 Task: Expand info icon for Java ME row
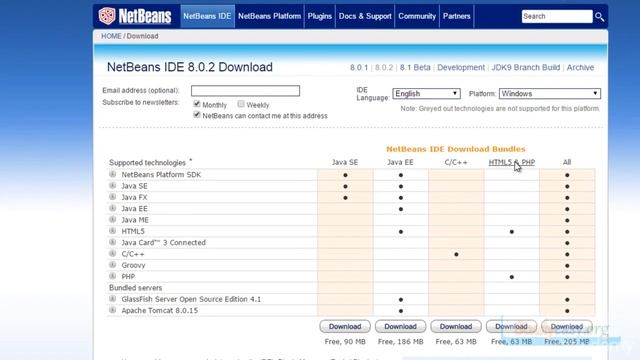(113, 220)
